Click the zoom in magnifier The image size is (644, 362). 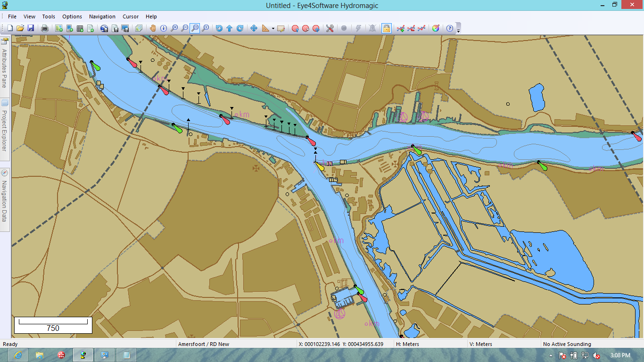pos(174,28)
